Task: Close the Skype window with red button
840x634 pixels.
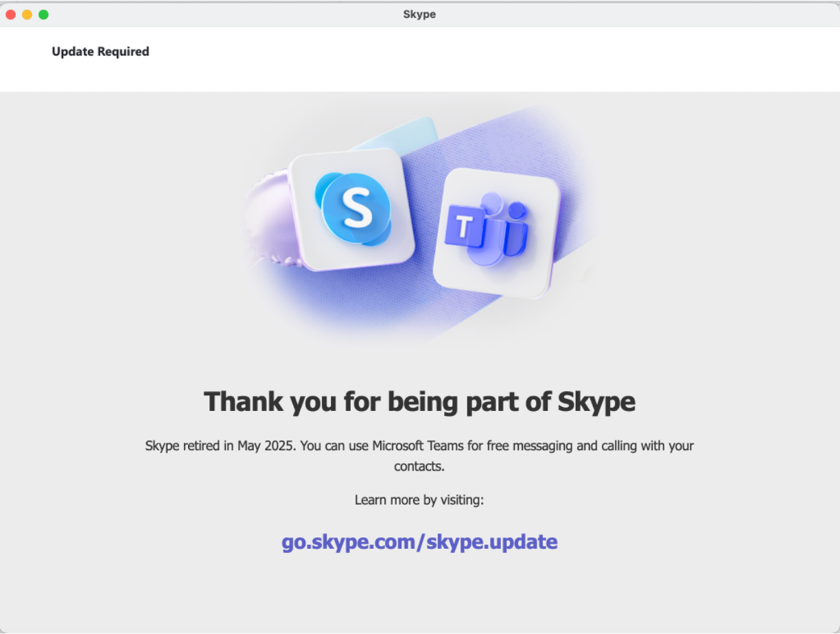Action: point(10,14)
